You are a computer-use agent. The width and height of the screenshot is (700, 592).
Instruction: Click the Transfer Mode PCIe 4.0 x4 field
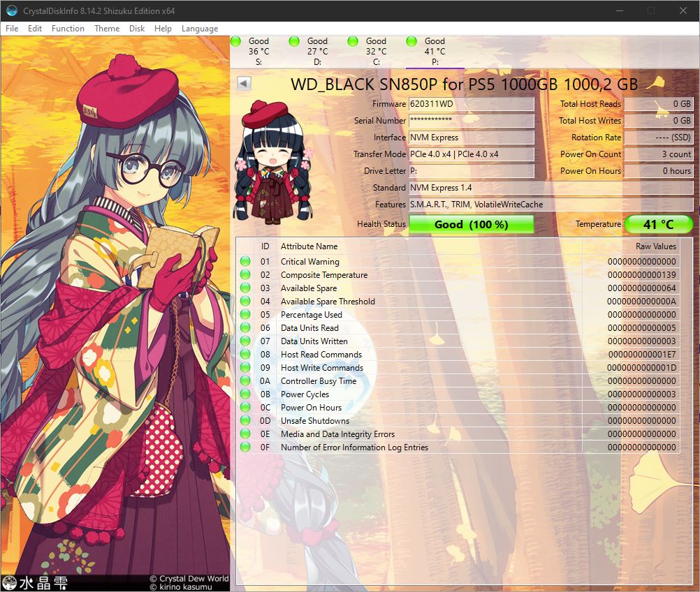coord(472,154)
